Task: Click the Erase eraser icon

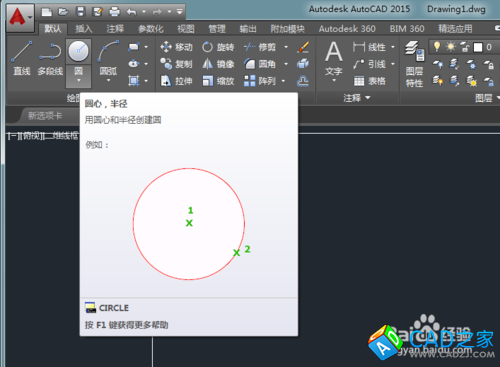Action: [x=303, y=47]
